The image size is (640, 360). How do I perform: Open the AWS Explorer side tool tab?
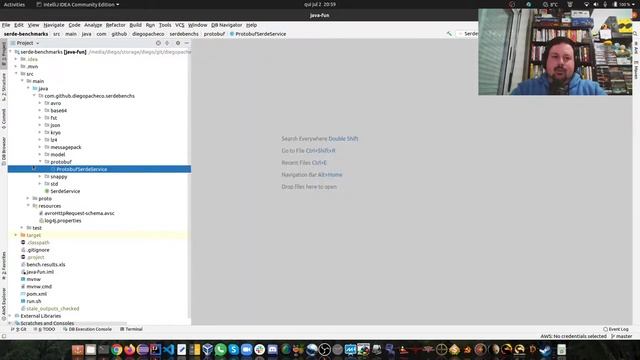4,304
